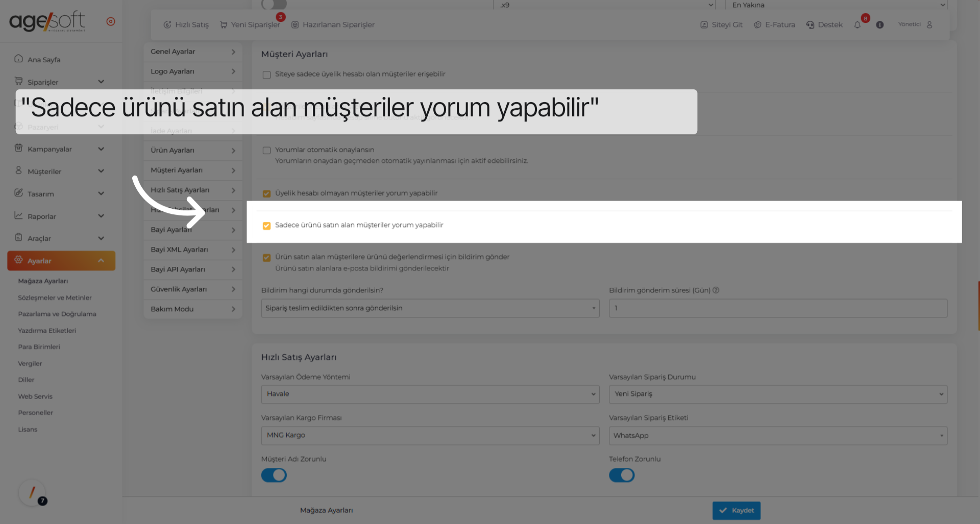This screenshot has height=524, width=980.
Task: Collapse the Ayarlar menu chevron
Action: [x=101, y=261]
